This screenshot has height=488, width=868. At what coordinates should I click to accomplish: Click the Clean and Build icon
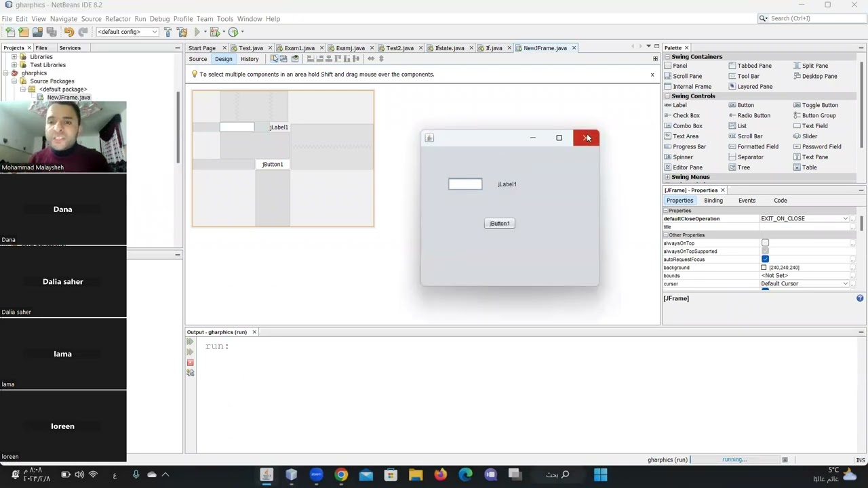coord(182,32)
